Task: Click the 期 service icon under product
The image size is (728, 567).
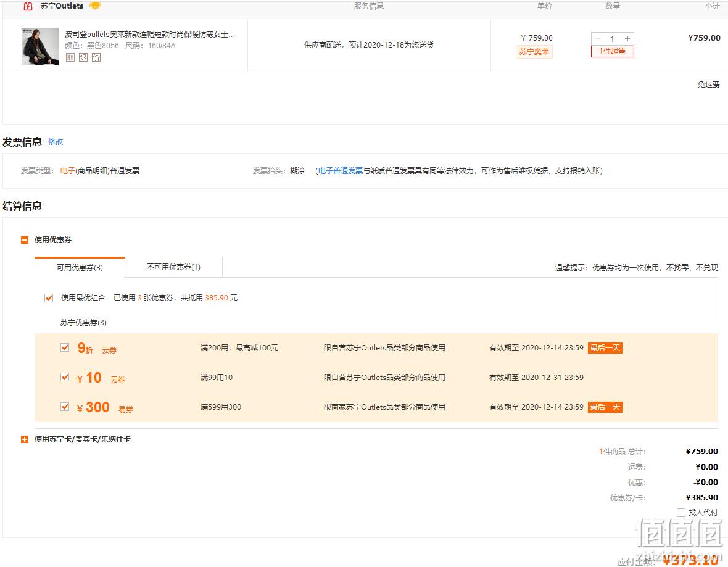Action: coord(70,57)
